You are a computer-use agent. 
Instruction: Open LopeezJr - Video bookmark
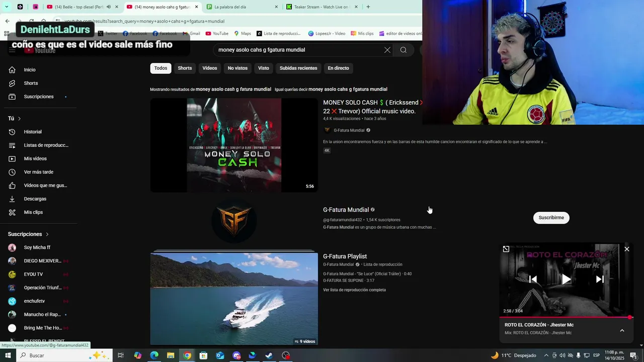tap(327, 34)
